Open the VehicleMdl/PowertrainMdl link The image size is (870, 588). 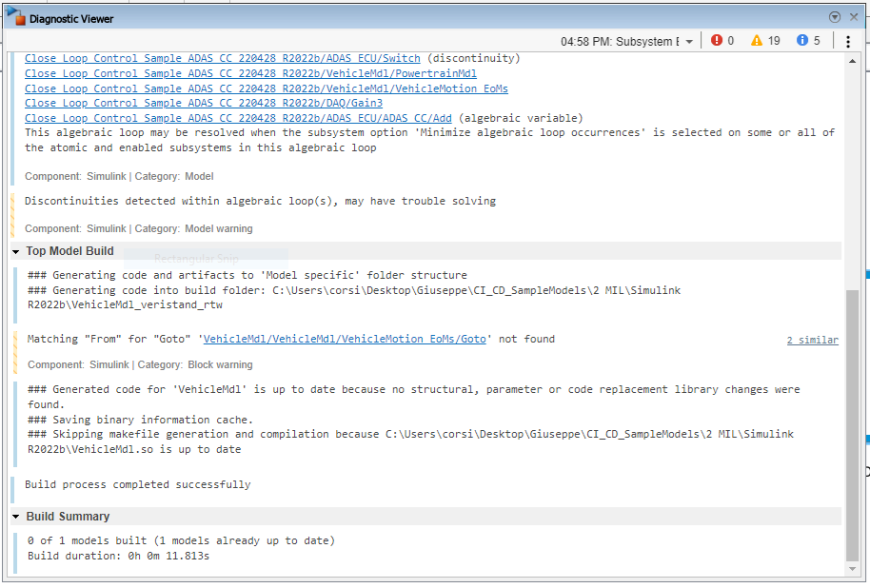pyautogui.click(x=250, y=73)
